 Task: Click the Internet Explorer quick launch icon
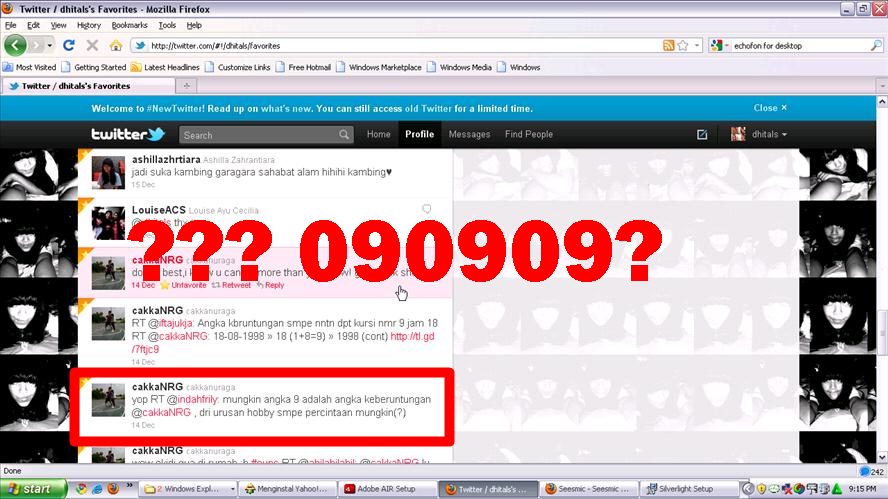(97, 488)
